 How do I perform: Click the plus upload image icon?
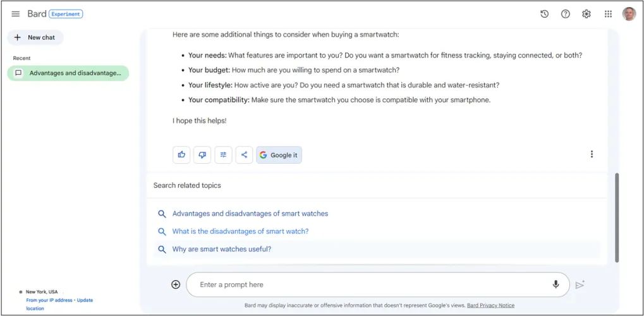click(176, 284)
